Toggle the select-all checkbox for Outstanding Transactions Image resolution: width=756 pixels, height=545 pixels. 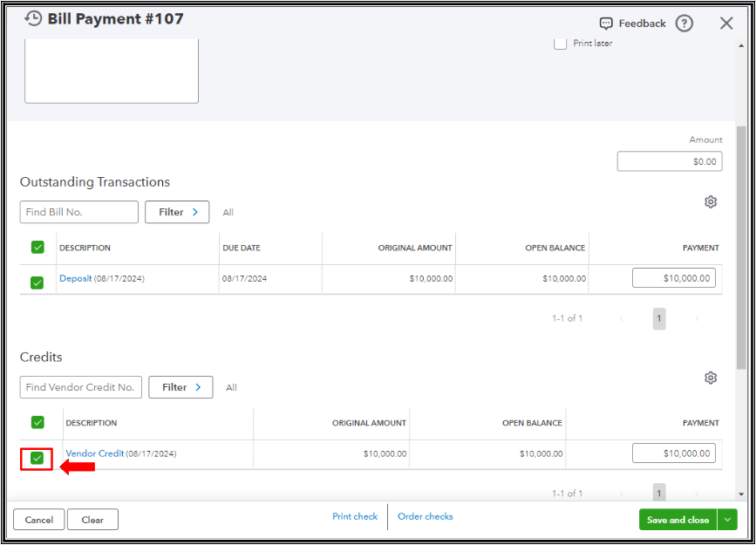coord(37,247)
